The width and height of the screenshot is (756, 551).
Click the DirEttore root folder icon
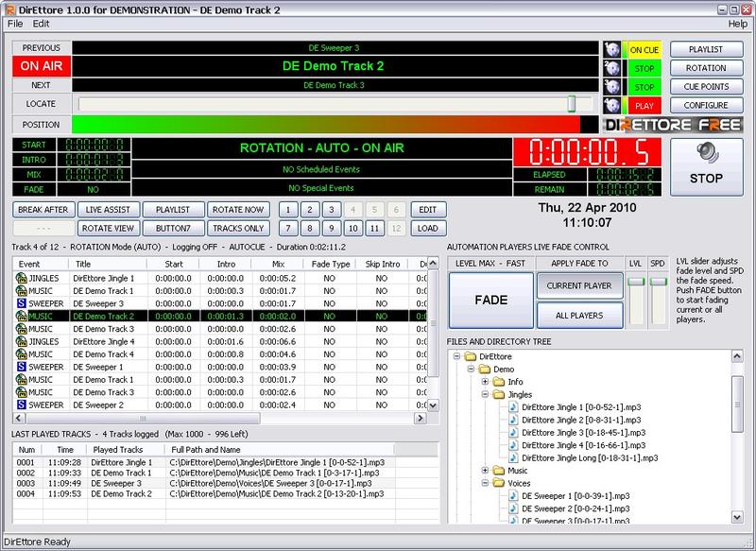click(470, 356)
